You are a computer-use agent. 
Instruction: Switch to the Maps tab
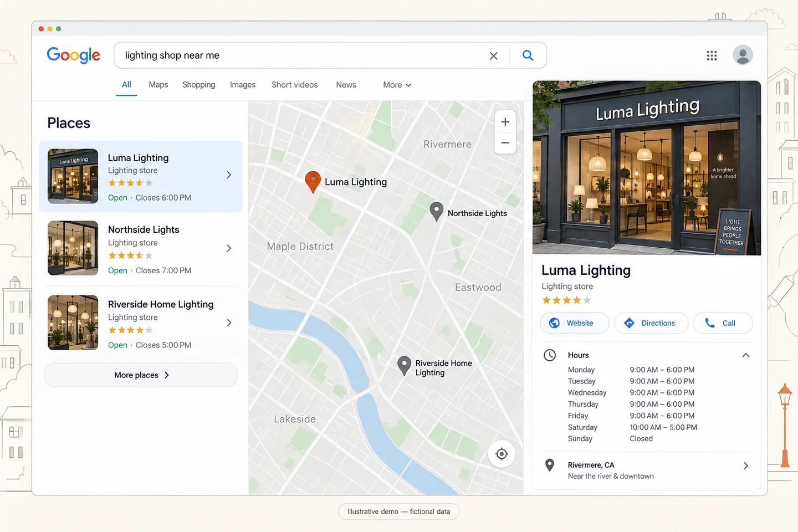pos(158,85)
